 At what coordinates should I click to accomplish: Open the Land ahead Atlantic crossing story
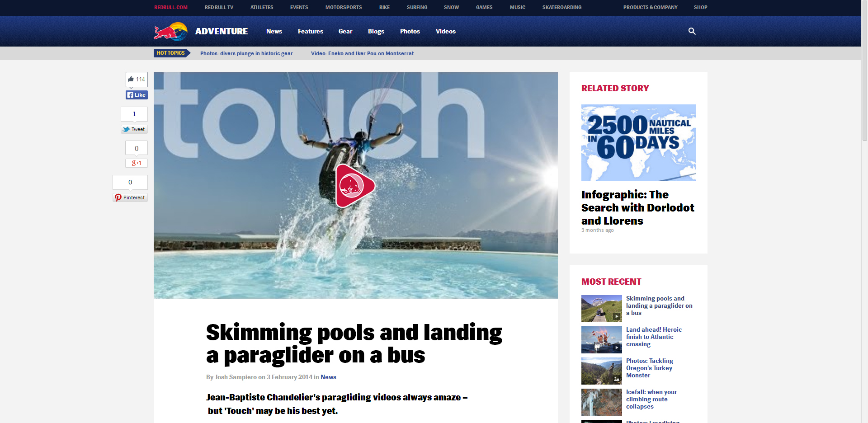coord(654,337)
